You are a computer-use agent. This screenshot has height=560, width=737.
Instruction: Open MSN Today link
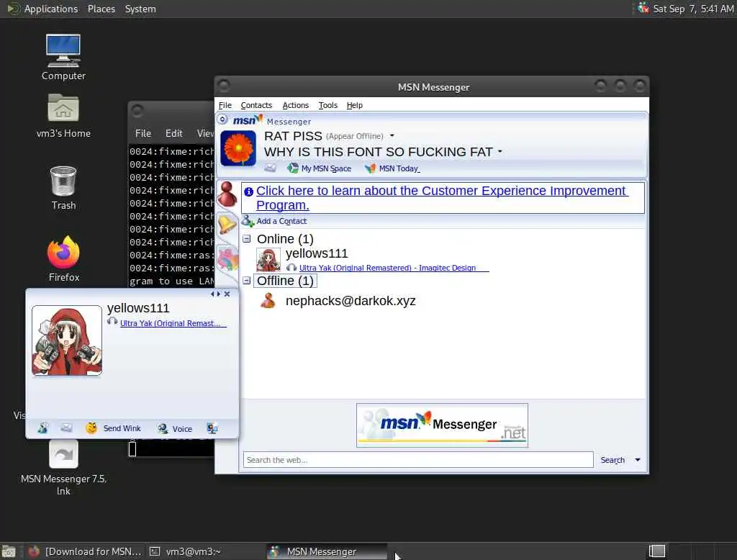399,168
